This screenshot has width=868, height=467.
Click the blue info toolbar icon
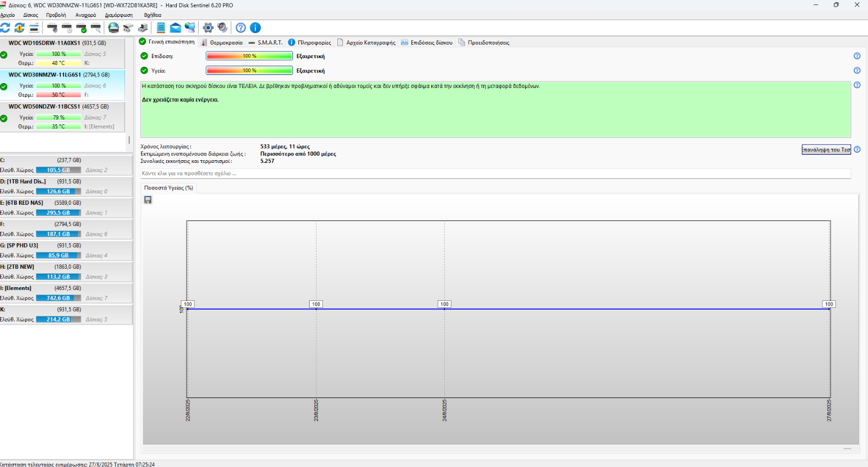pos(256,28)
